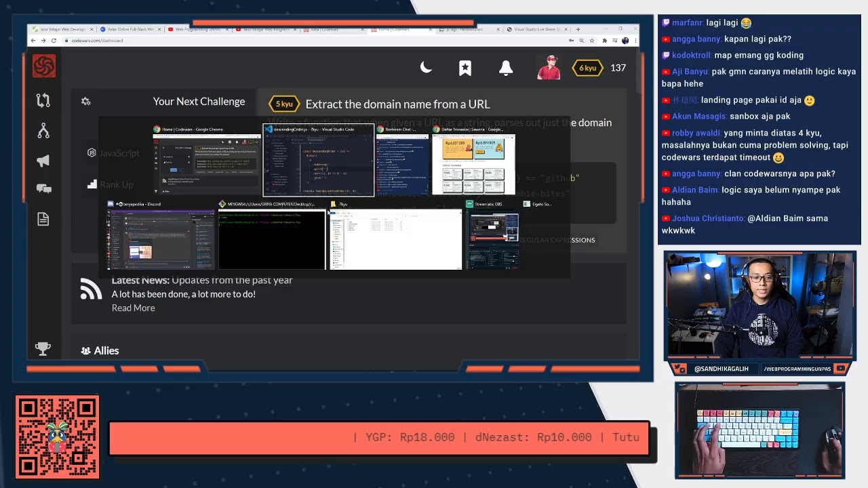Select the MINGW64 terminal window thumbnail
This screenshot has width=868, height=488.
[272, 235]
